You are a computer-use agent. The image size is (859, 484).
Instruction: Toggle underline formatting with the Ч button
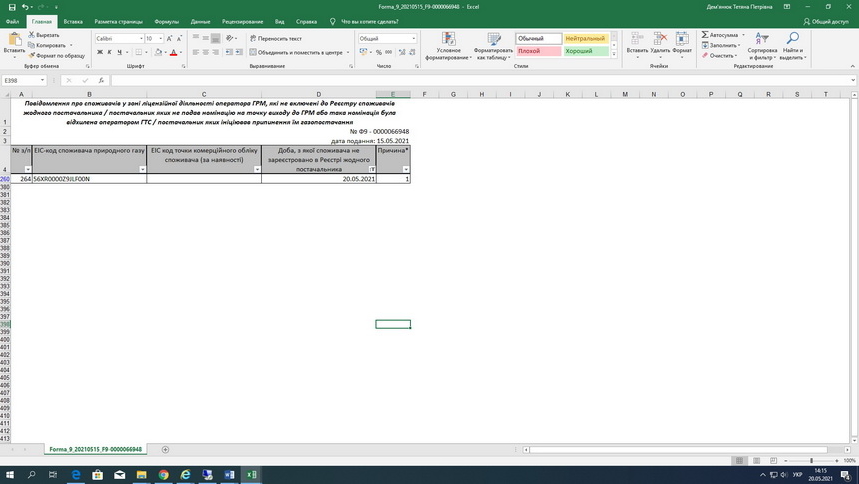tap(119, 52)
